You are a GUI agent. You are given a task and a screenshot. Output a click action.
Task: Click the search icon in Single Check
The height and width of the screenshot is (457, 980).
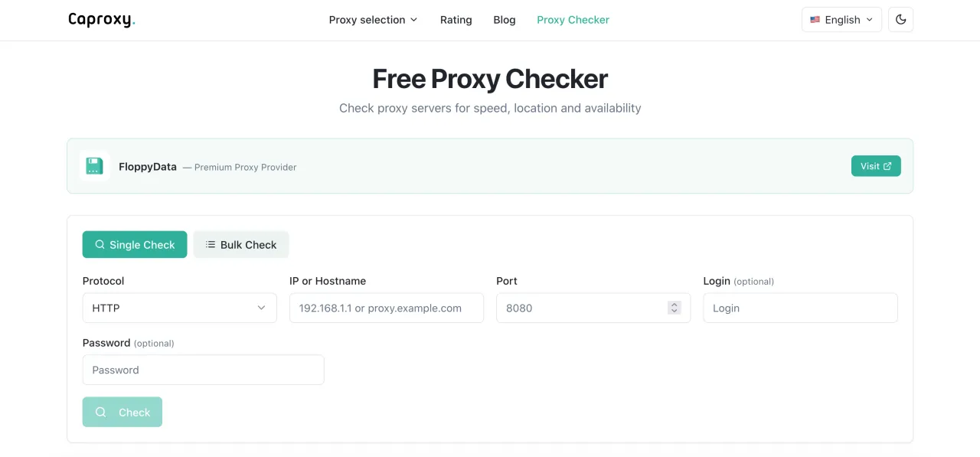click(x=100, y=244)
